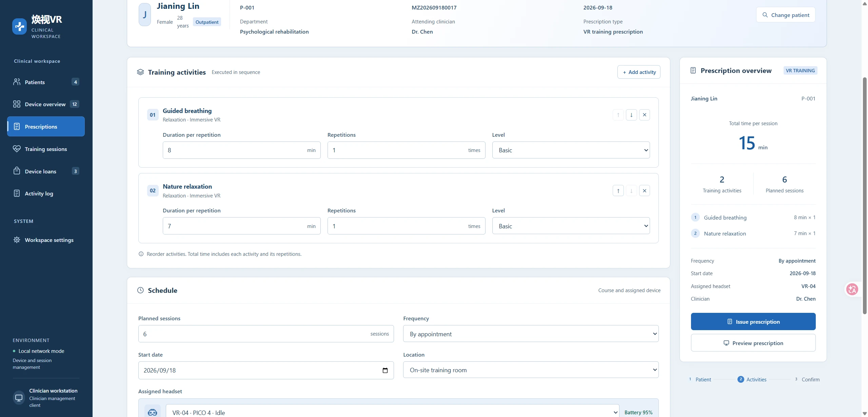Open the Location dropdown

531,370
